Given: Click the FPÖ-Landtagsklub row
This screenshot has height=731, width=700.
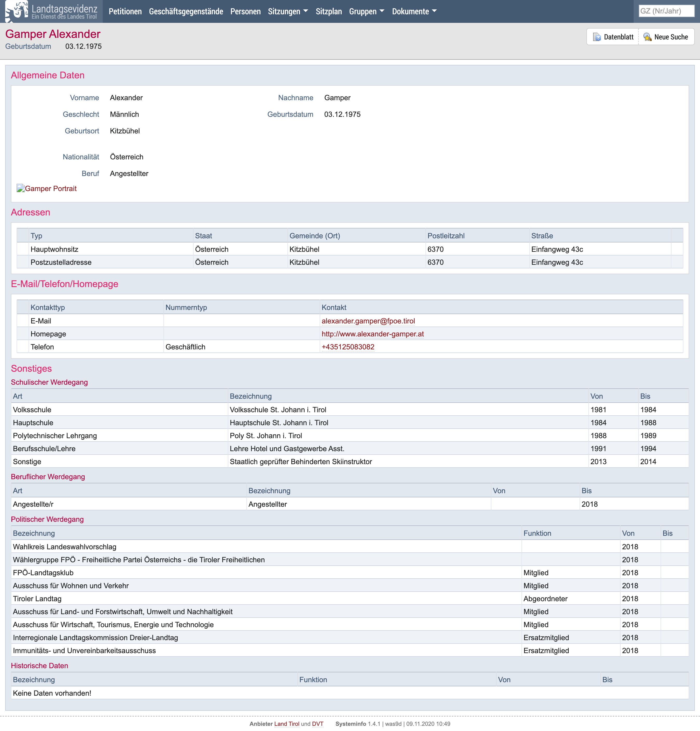Looking at the screenshot, I should [x=350, y=573].
